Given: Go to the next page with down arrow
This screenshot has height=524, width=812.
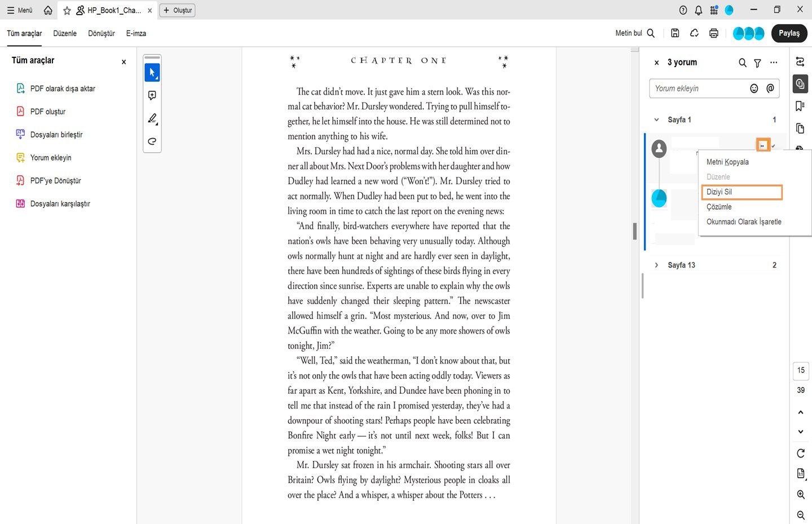Looking at the screenshot, I should pos(801,432).
